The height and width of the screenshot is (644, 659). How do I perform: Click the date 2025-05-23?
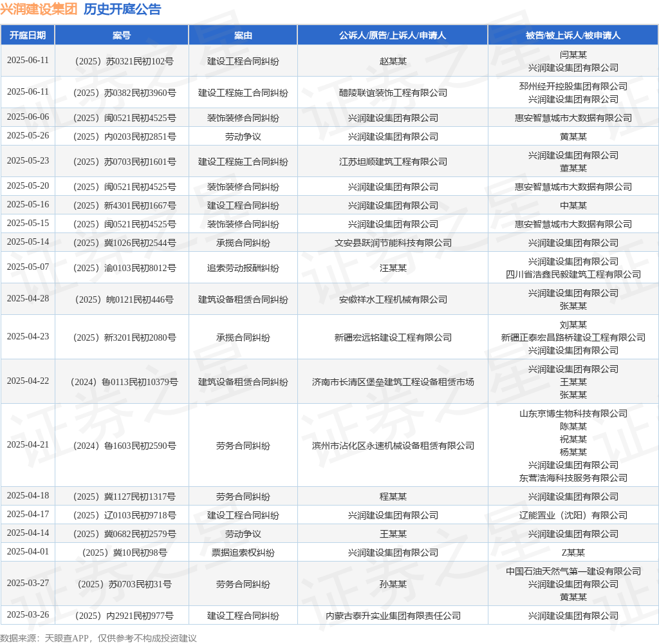click(x=28, y=161)
